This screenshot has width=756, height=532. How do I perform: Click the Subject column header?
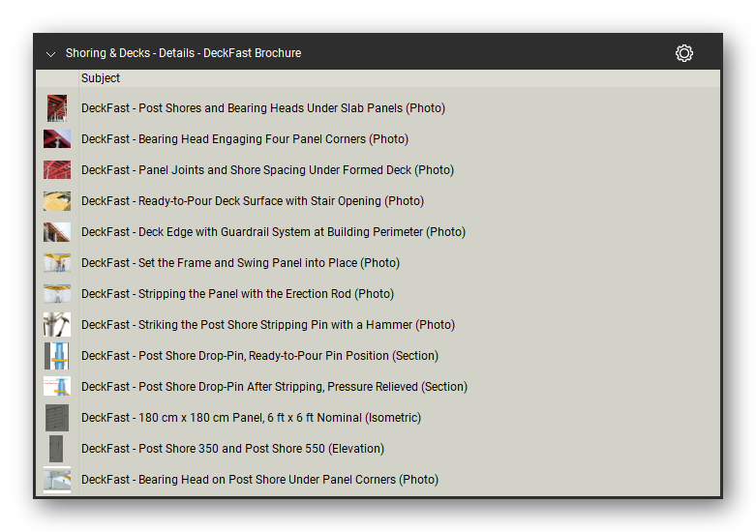101,78
